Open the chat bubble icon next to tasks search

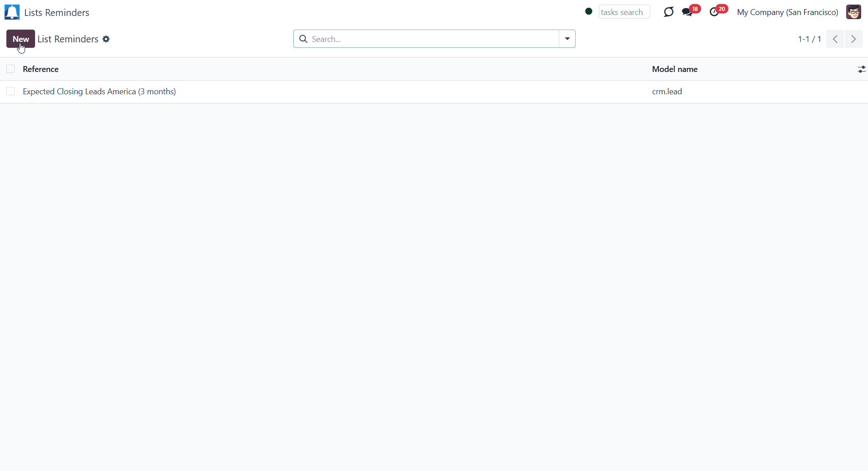(669, 12)
